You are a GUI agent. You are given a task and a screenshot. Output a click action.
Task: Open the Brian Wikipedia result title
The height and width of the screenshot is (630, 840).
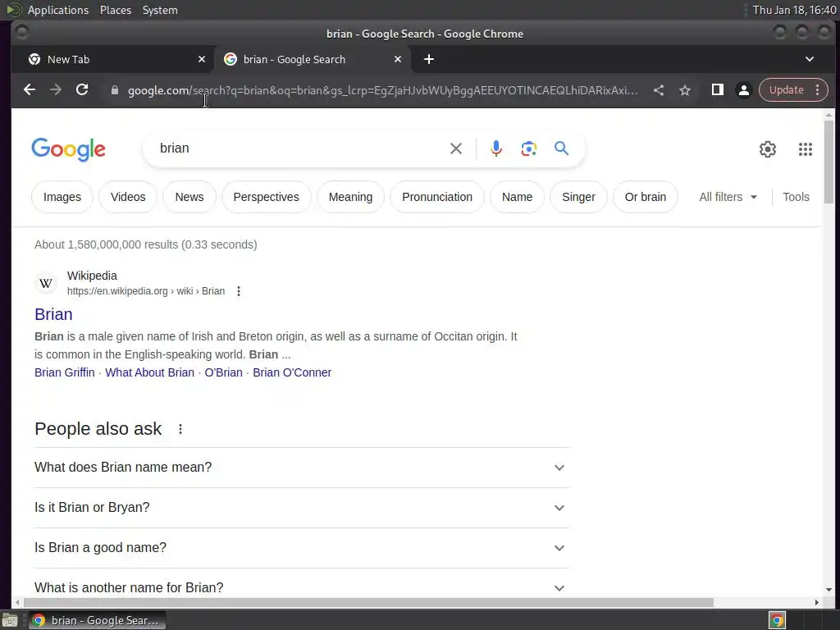click(x=53, y=314)
